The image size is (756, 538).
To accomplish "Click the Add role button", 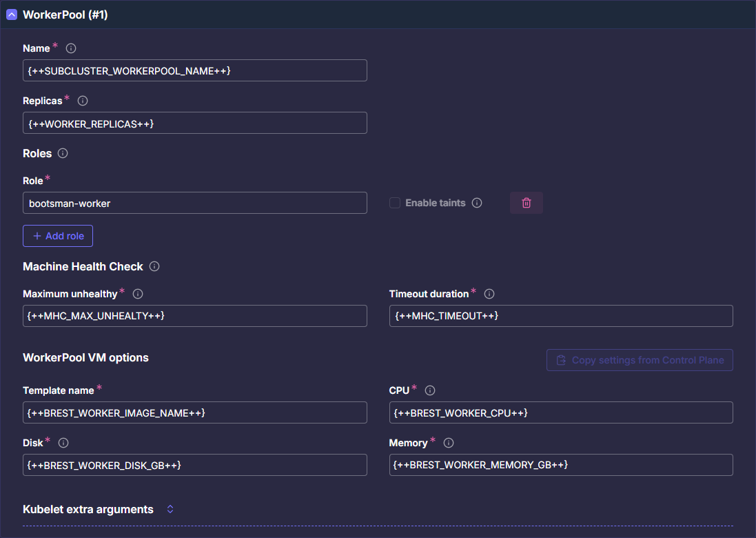I will click(x=57, y=235).
